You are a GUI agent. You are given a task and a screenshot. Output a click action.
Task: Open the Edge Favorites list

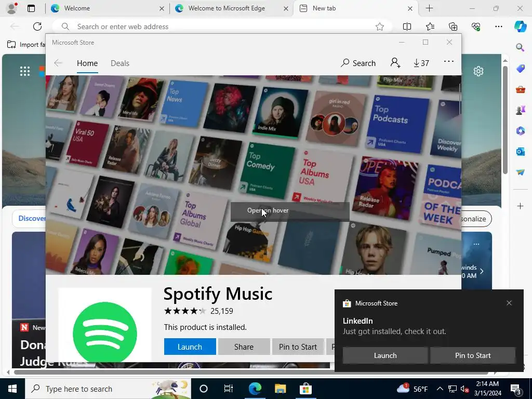click(x=430, y=26)
